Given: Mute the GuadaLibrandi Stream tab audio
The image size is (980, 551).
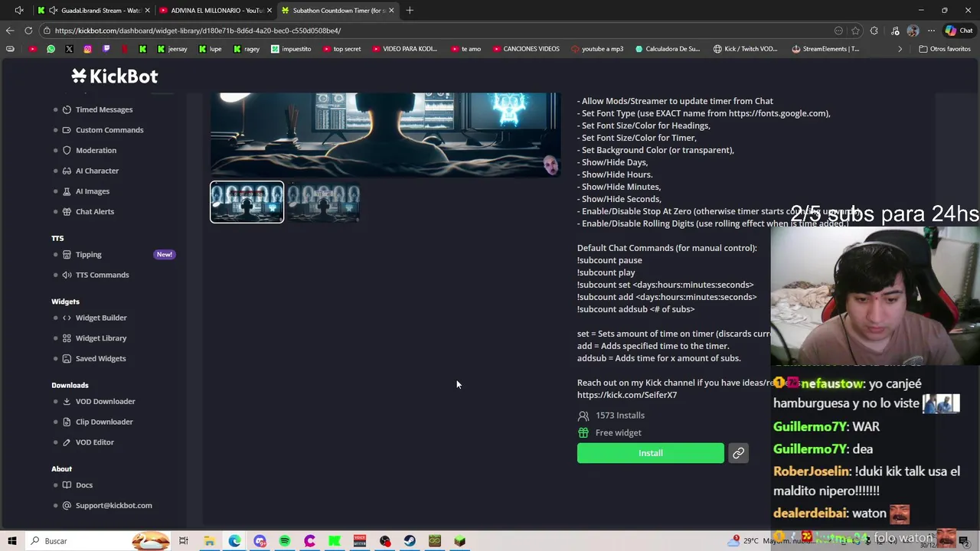Looking at the screenshot, I should 52,10.
